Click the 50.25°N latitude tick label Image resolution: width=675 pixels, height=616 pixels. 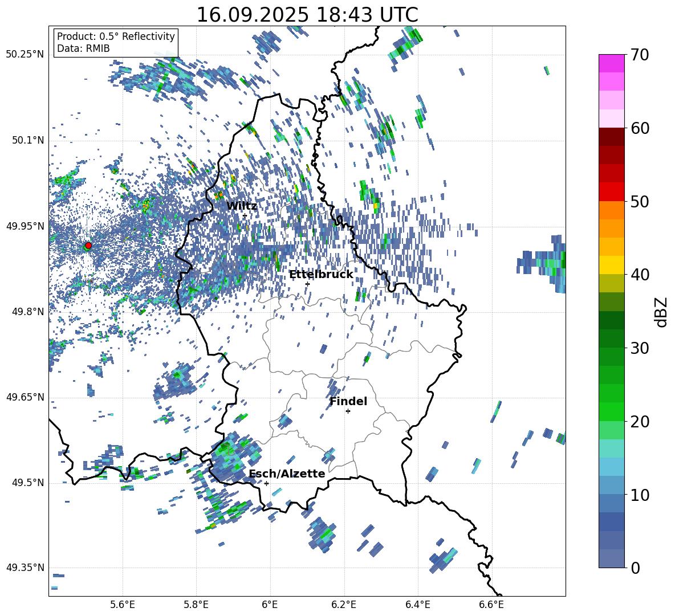[25, 54]
